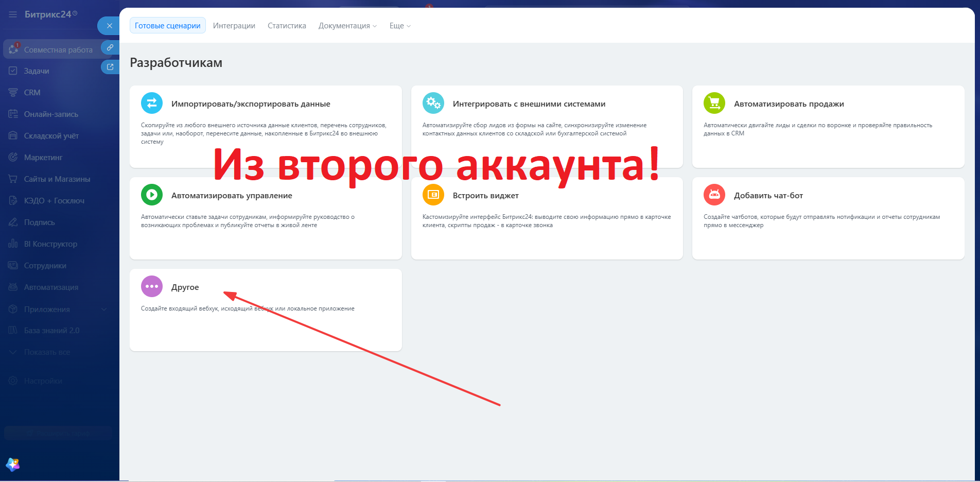Click the Подпись pen icon
The height and width of the screenshot is (482, 980).
13,222
